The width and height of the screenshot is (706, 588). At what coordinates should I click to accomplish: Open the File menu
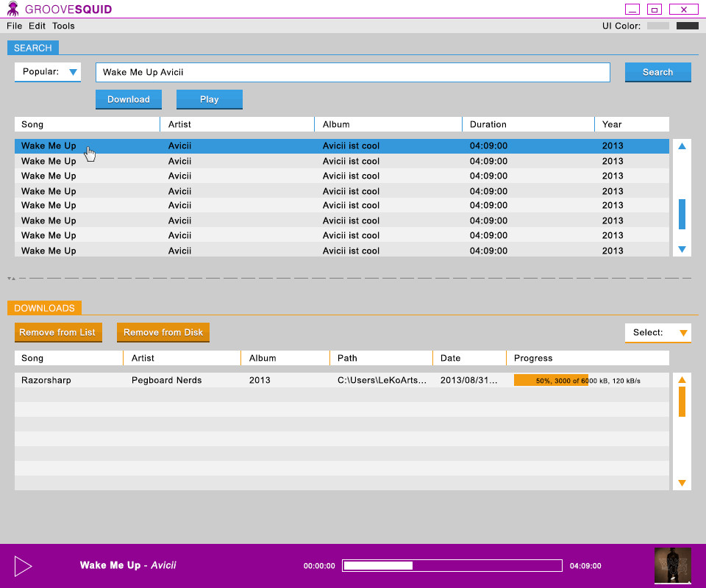15,26
